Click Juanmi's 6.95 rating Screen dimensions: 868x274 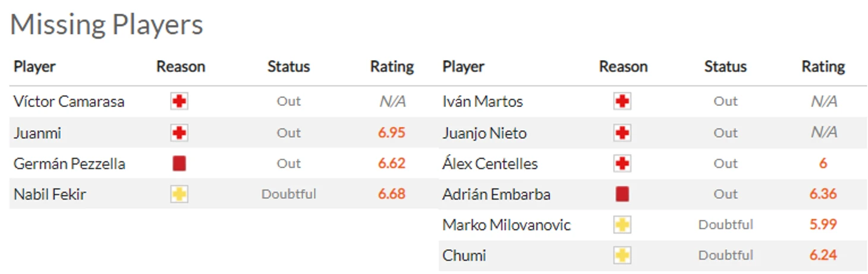coord(392,133)
